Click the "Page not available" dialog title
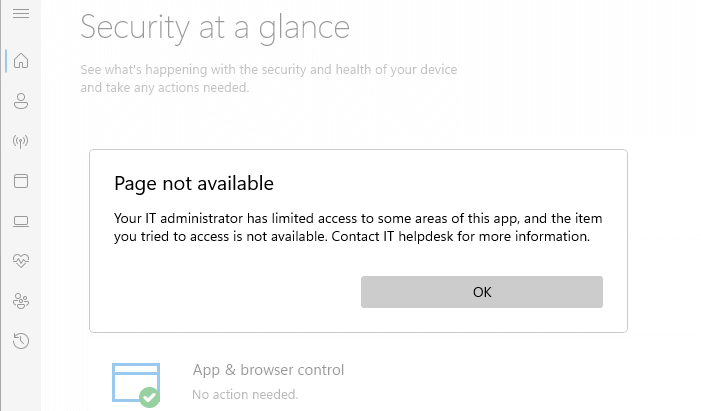Screen dimensions: 701x411 [194, 183]
